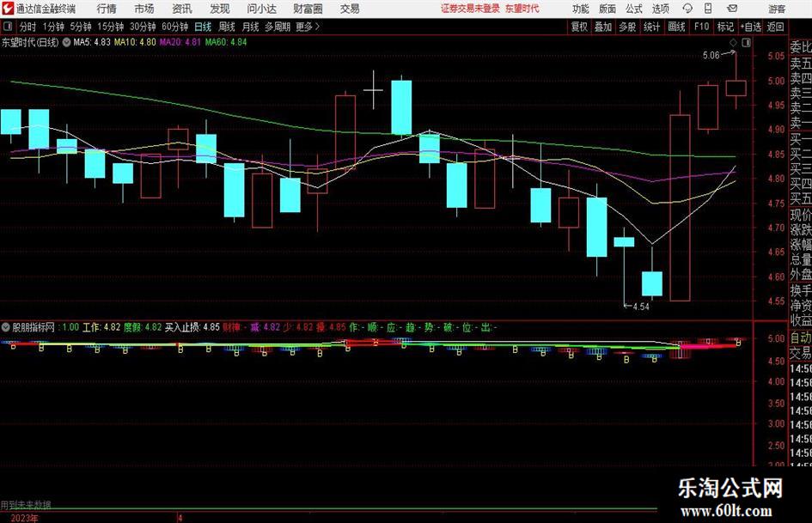
Task: Select the 日线 daily period tab
Action: tap(203, 27)
